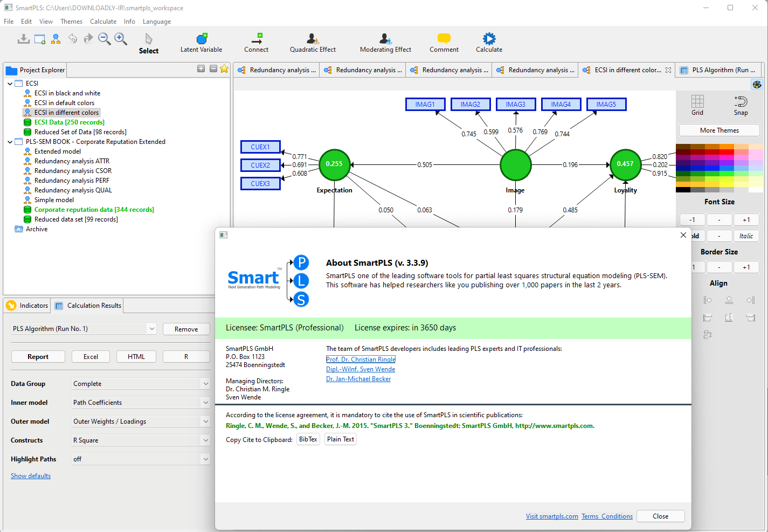Click the color palette icon at top right
768x532 pixels.
(x=757, y=85)
